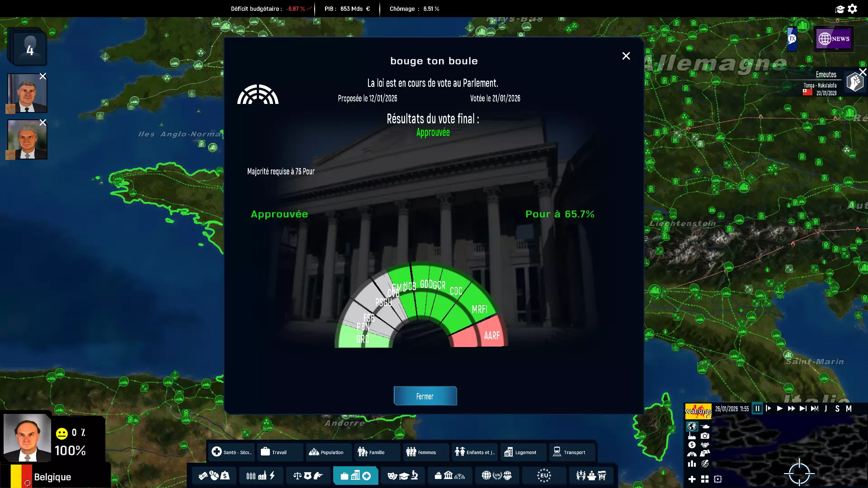Open the News panel
868x488 pixels.
(833, 39)
